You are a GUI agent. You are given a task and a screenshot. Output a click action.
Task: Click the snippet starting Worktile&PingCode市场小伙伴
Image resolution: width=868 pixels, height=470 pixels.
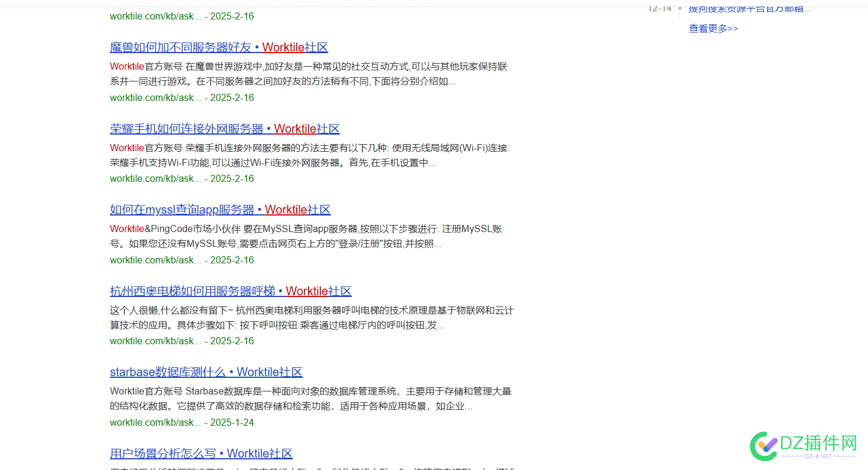tap(306, 236)
